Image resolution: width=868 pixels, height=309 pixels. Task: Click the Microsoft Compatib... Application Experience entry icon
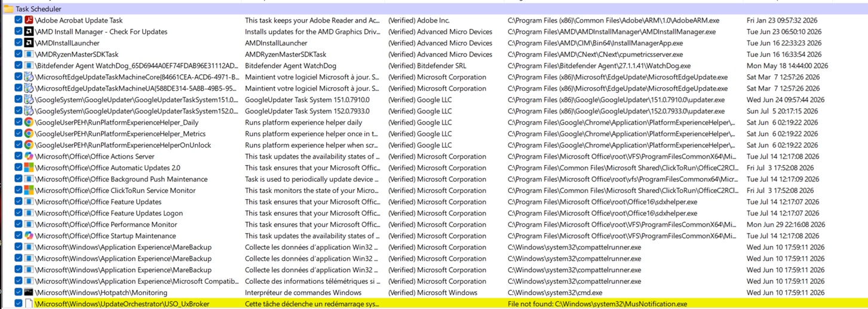tap(28, 282)
